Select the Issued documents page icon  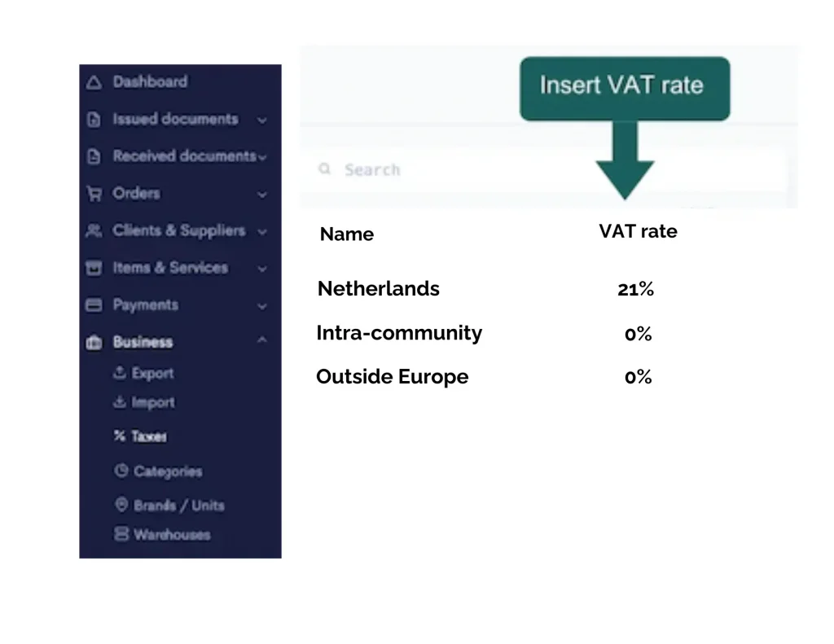point(94,119)
